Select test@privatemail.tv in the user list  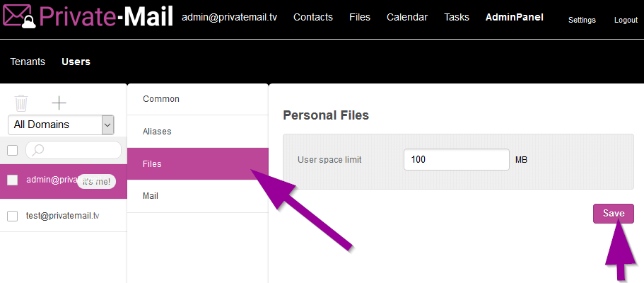(x=63, y=216)
